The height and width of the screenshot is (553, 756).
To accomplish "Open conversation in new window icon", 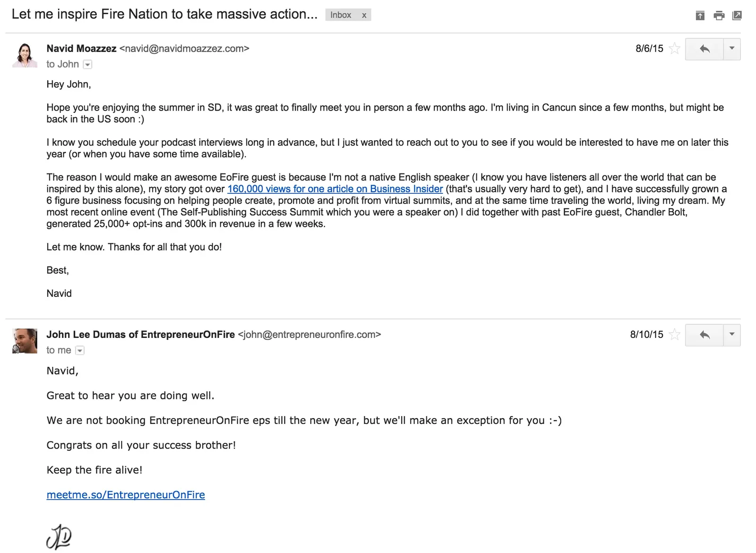I will (737, 16).
